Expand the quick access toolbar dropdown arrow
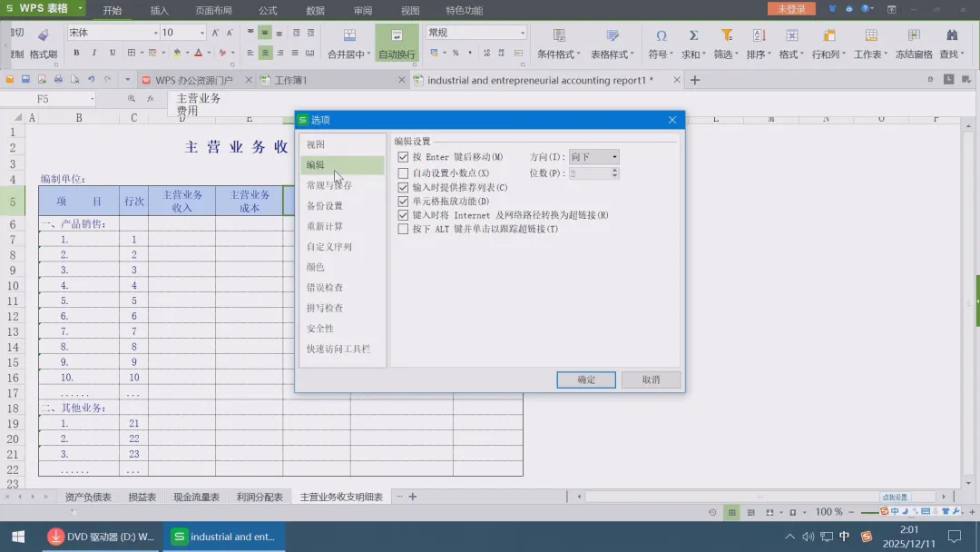Image resolution: width=980 pixels, height=552 pixels. coord(128,79)
